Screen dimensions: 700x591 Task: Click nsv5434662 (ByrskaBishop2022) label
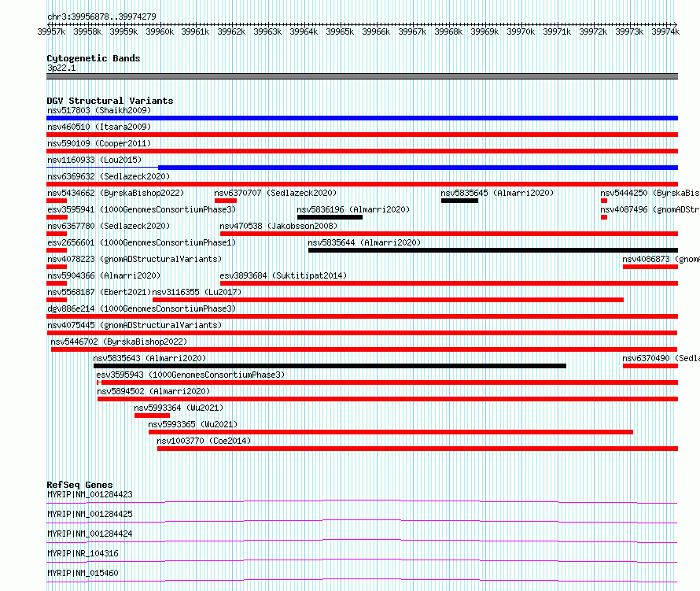[x=116, y=193]
